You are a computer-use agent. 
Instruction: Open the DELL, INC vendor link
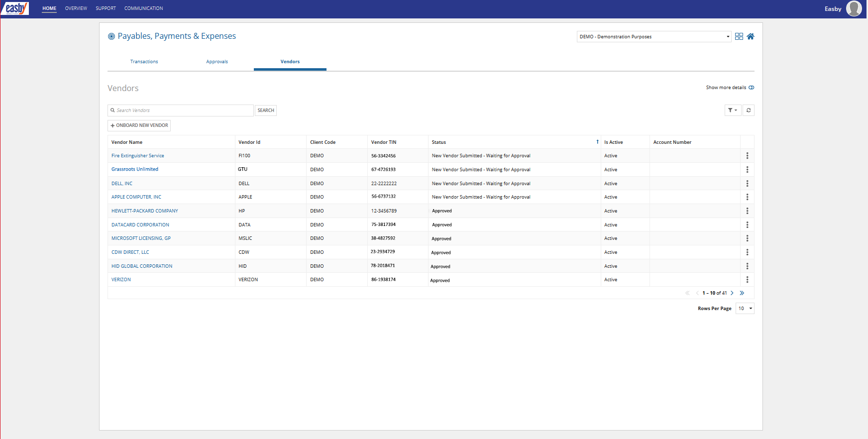(x=122, y=184)
